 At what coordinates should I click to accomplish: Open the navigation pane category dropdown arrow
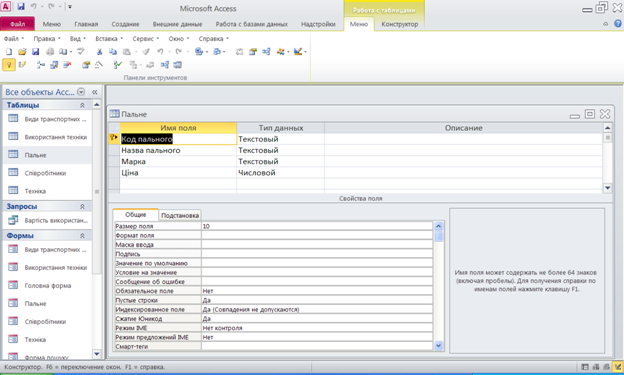[81, 92]
